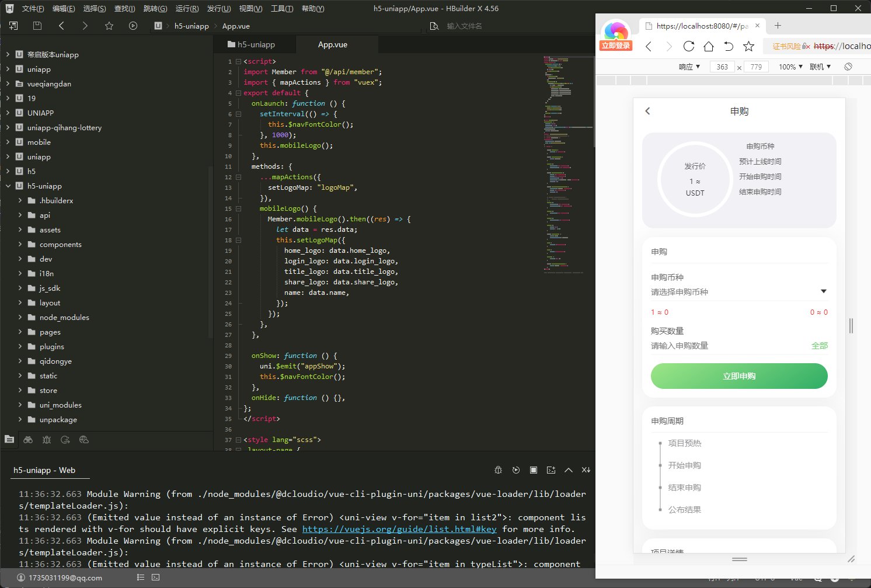This screenshot has height=588, width=871.
Task: Add page to browser favorites star
Action: click(x=749, y=46)
